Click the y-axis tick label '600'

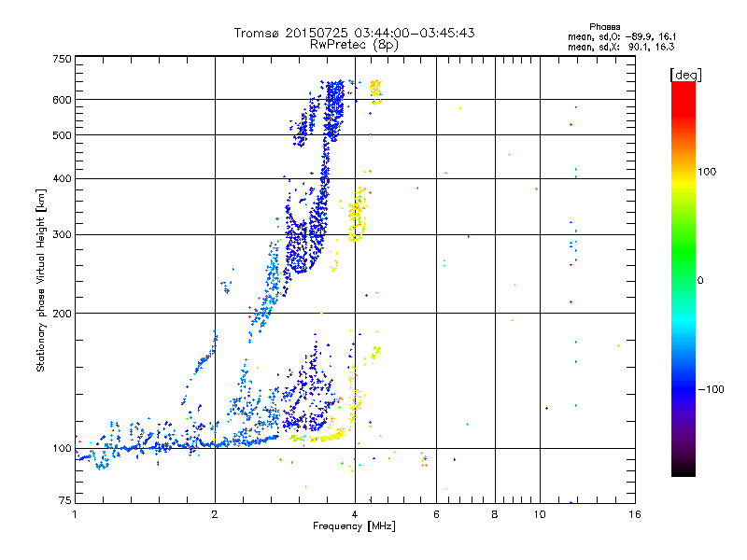(63, 100)
